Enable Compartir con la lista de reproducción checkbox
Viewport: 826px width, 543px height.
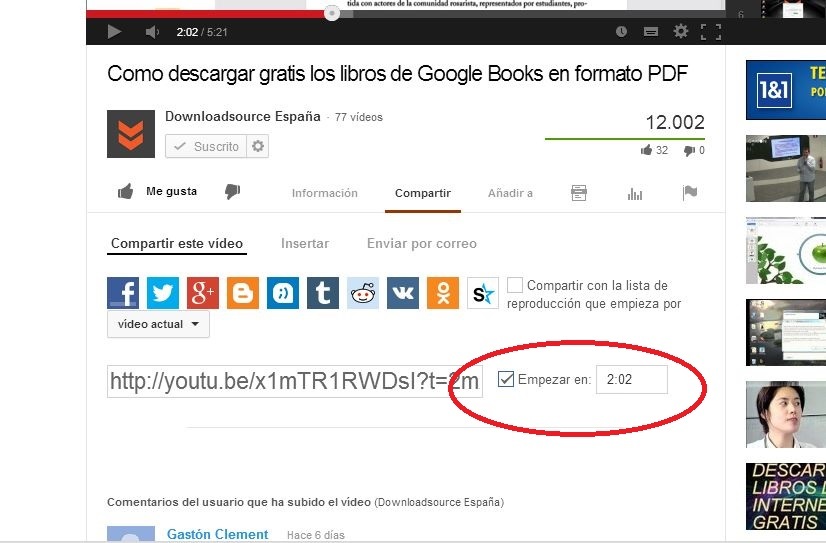515,285
